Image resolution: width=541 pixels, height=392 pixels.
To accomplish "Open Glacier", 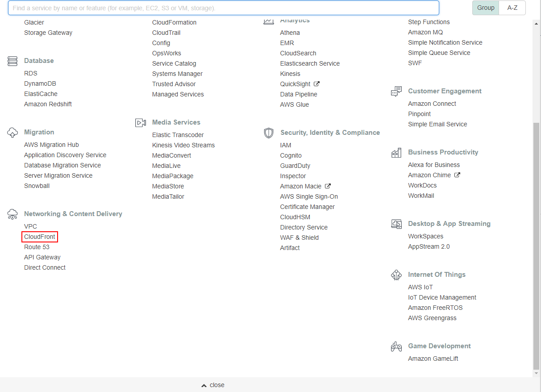I will point(34,22).
